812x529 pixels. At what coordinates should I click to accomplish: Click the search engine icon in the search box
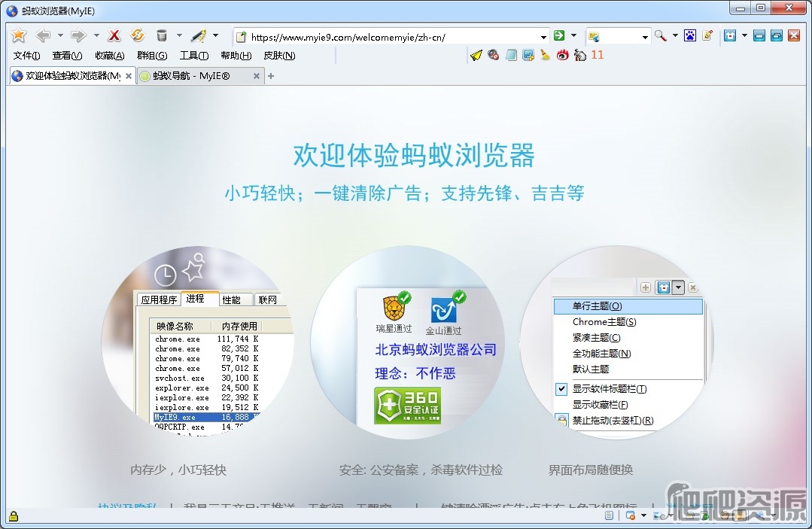[x=594, y=36]
